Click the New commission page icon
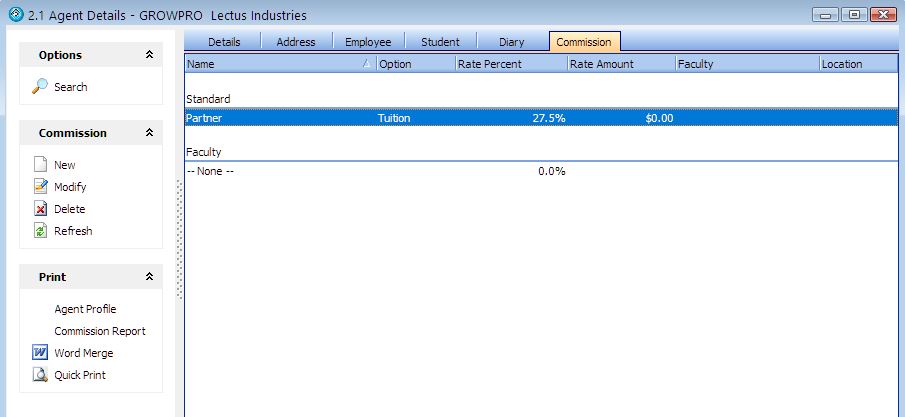The image size is (905, 417). click(x=40, y=165)
